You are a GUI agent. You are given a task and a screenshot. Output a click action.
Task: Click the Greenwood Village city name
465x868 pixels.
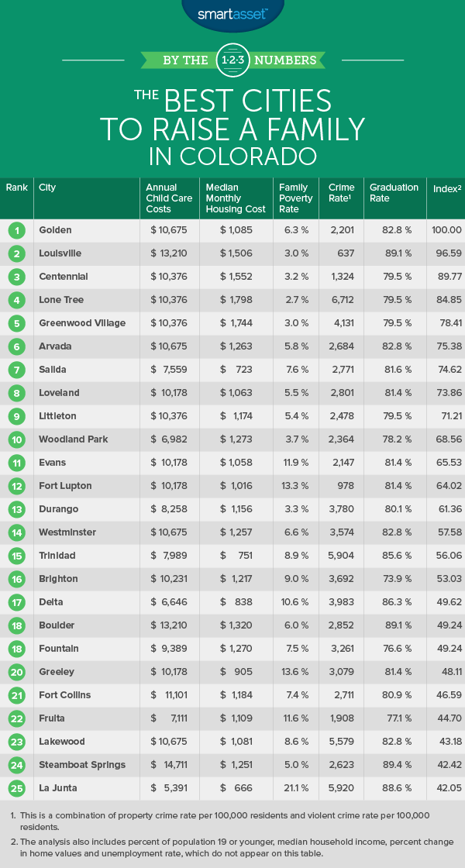point(81,323)
